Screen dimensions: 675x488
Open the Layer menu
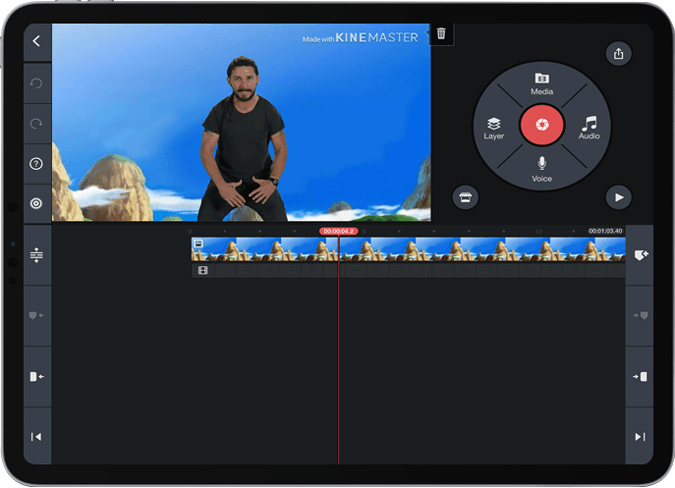coord(494,127)
